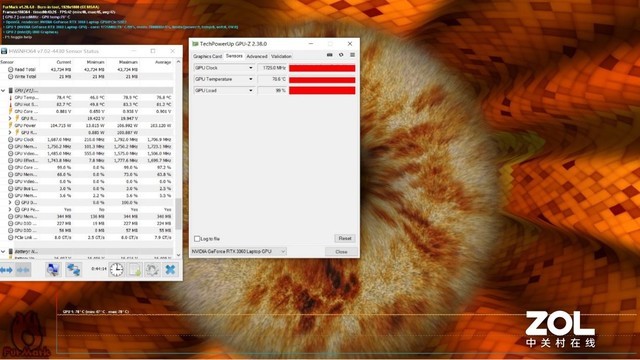Expand the GPU R... row showing 19.422 V
640x360 pixels.
pyautogui.click(x=10, y=118)
